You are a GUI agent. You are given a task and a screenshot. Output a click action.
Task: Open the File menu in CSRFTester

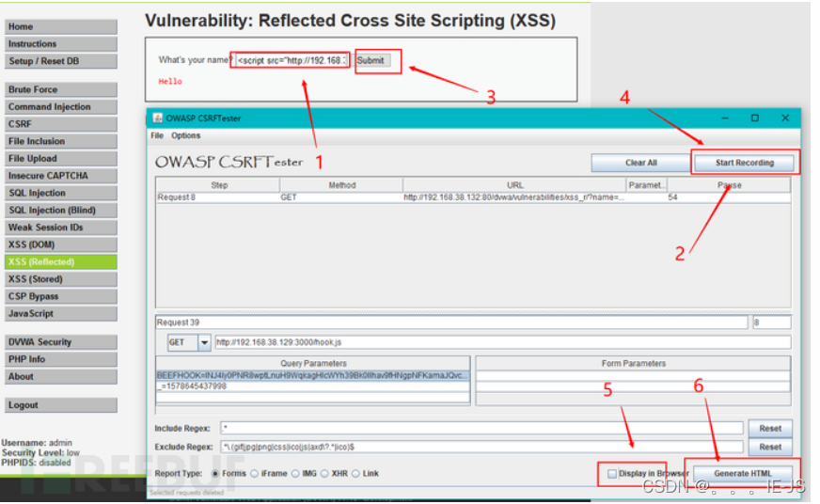pyautogui.click(x=157, y=135)
